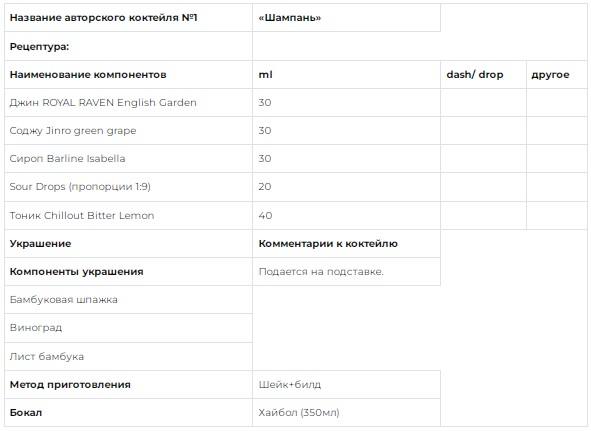Screen dimensions: 591x431
Task: Click the 'Тоник Chillout Bitter Lemon' cell
Action: click(129, 215)
